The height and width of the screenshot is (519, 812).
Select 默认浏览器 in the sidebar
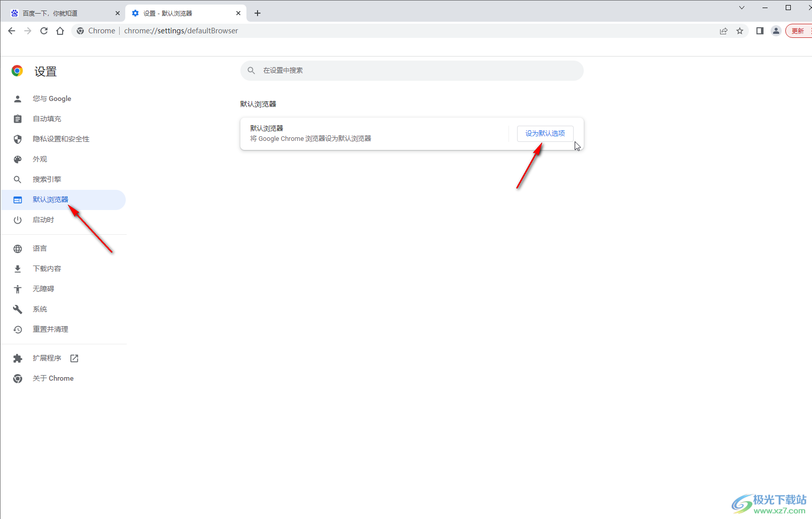(63, 200)
